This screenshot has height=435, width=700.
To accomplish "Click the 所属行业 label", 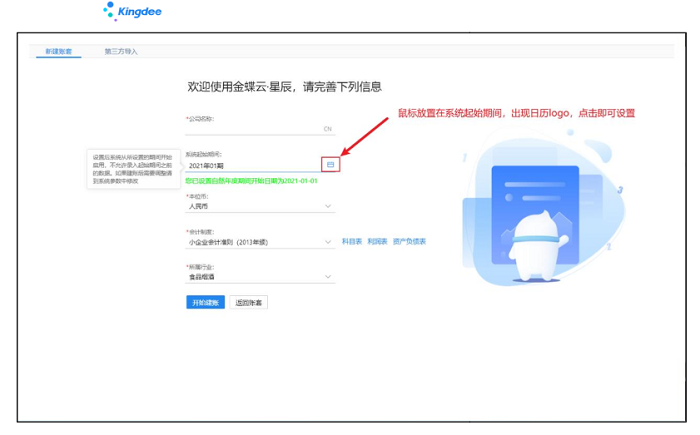I will pyautogui.click(x=200, y=267).
